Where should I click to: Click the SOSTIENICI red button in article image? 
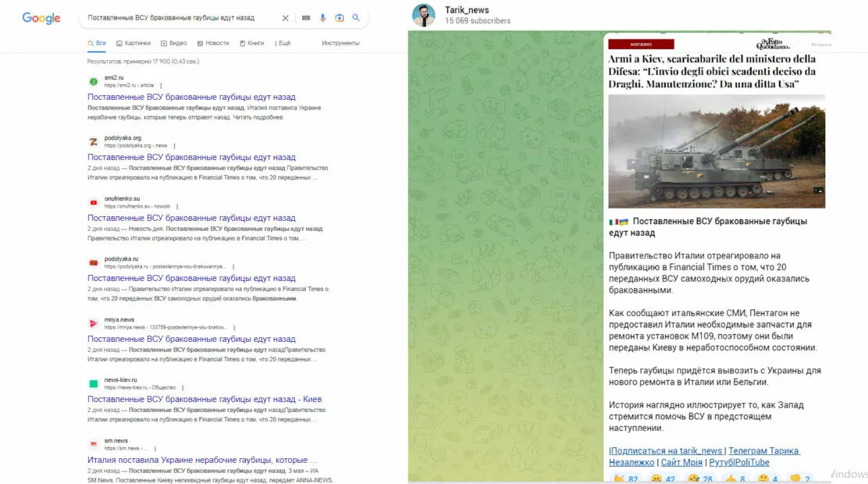(x=641, y=44)
